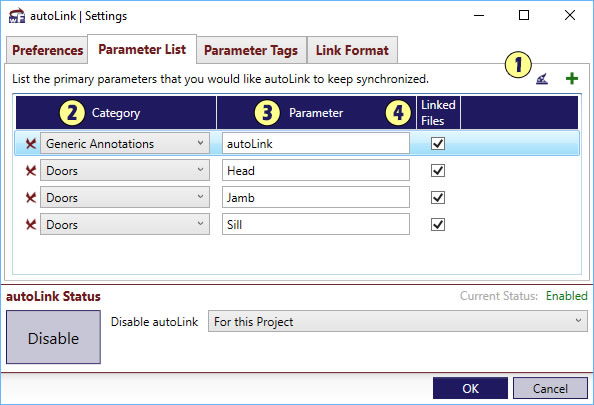Remove the Doors Jamb row using red X
Screen dimensions: 594x405
[31, 197]
